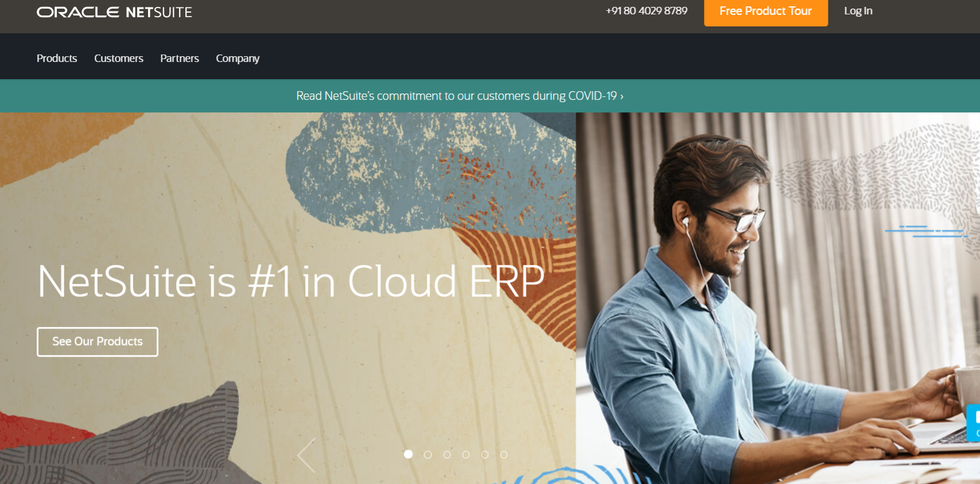
Task: Click the previous slide arrow
Action: (307, 455)
